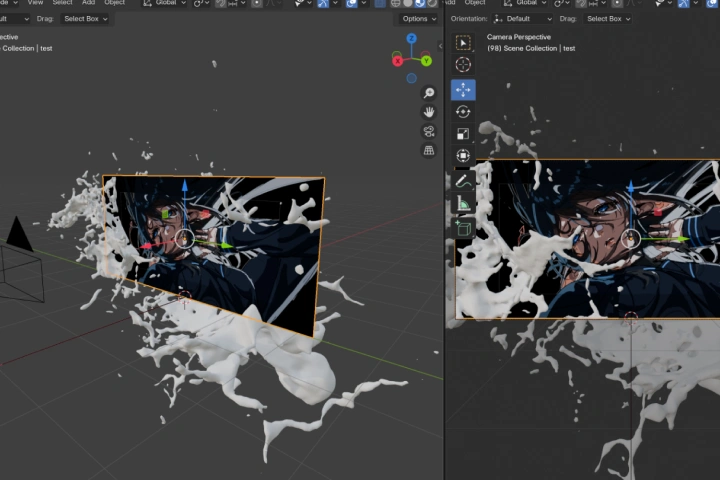Switch left viewport to material preview shading
This screenshot has height=480, width=720.
(x=420, y=4)
